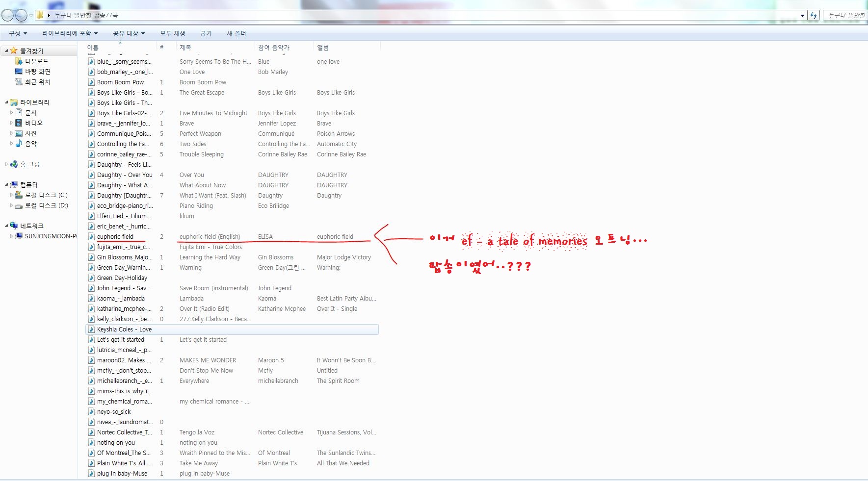The height and width of the screenshot is (481, 868).
Task: Create a folder with 새 폴더 button
Action: coord(236,33)
